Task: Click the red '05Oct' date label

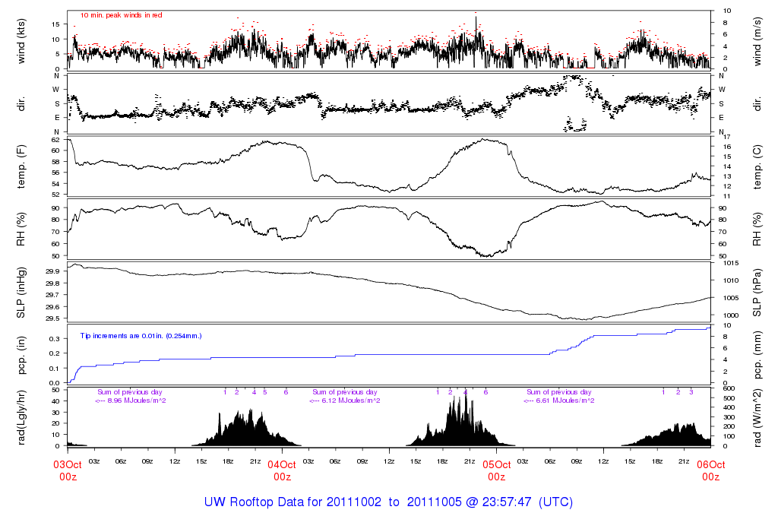Action: [x=497, y=465]
